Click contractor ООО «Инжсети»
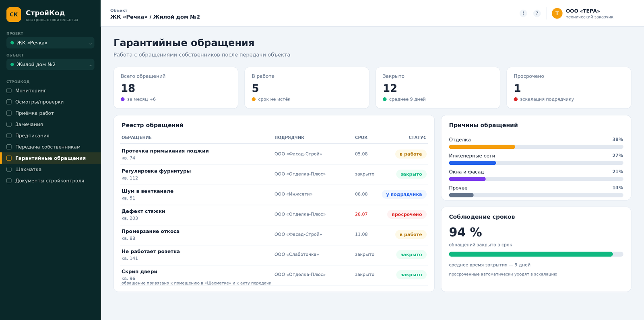Image resolution: width=644 pixels, height=320 pixels. coord(293,194)
